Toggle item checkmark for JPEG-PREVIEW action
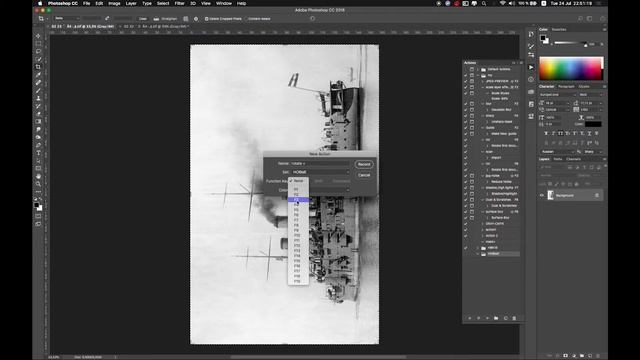 [466, 81]
